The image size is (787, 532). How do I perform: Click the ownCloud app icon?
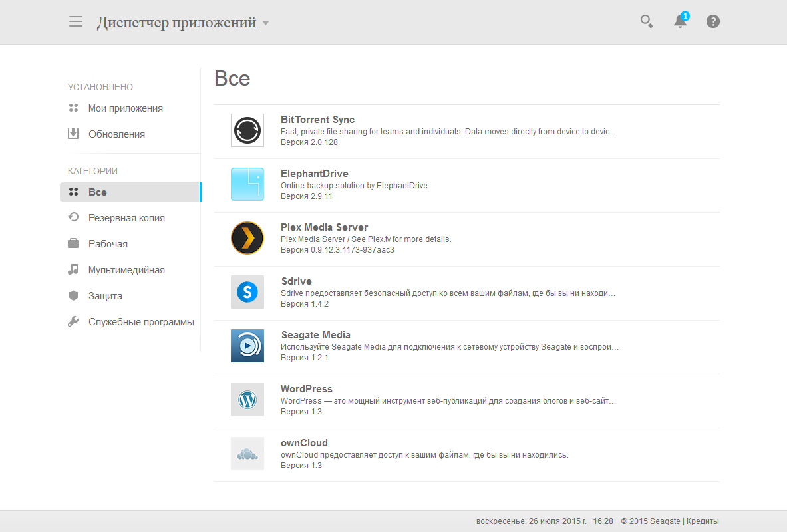(247, 454)
